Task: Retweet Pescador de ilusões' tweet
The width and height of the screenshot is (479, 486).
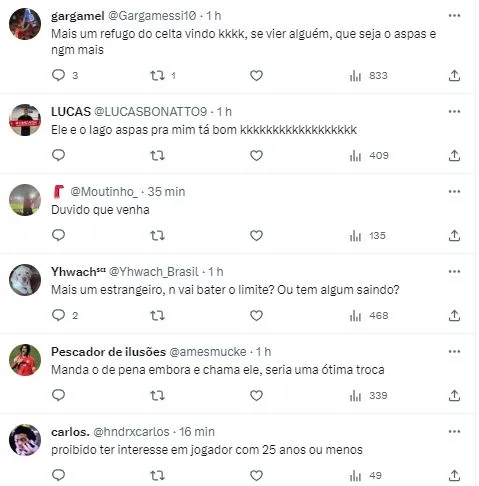Action: point(157,396)
